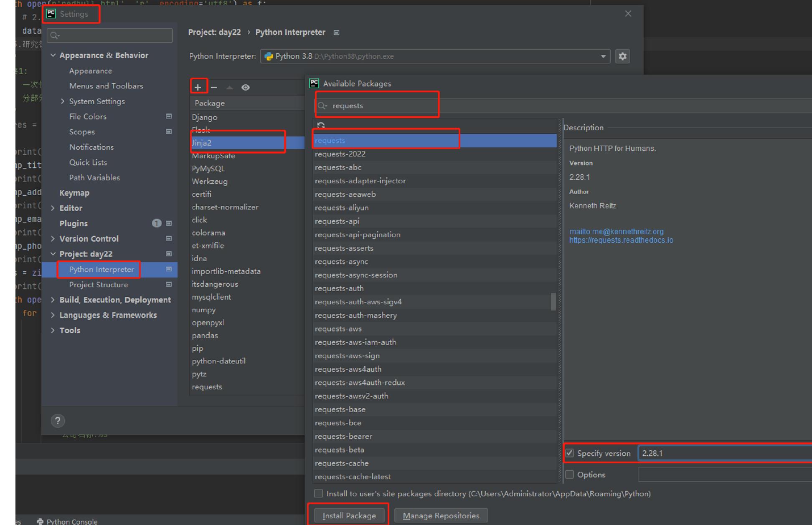The width and height of the screenshot is (812, 525).
Task: Click the Settings search input field
Action: pos(110,35)
